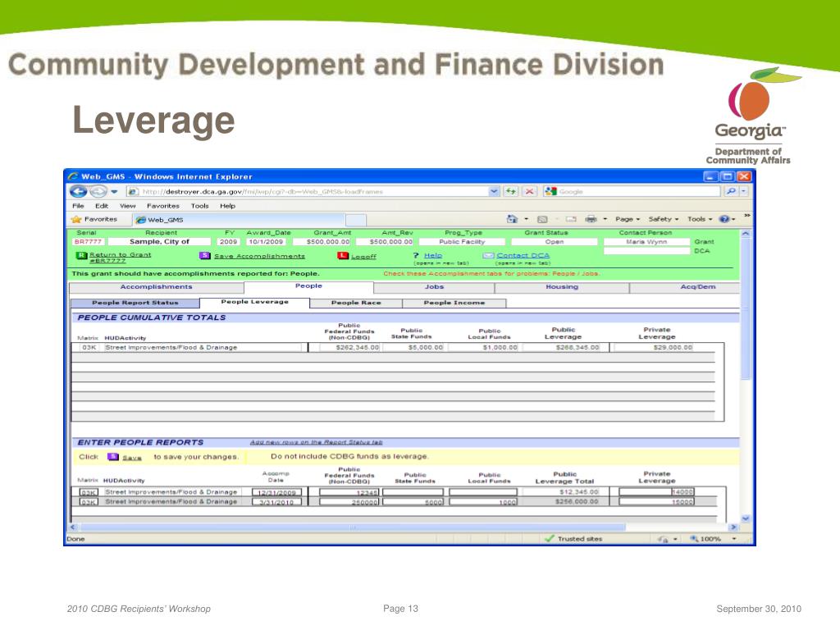This screenshot has width=840, height=630.
Task: Click the Logoff link
Action: [363, 257]
